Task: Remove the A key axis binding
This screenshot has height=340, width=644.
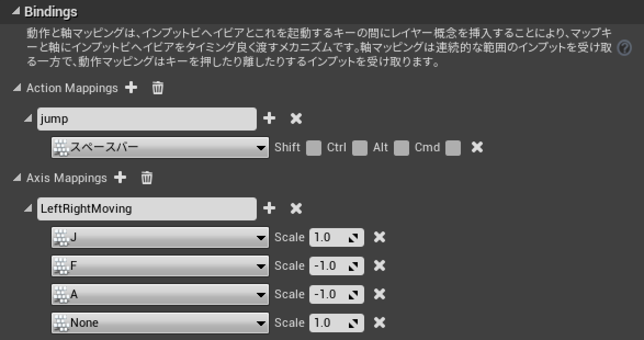Action: tap(380, 294)
